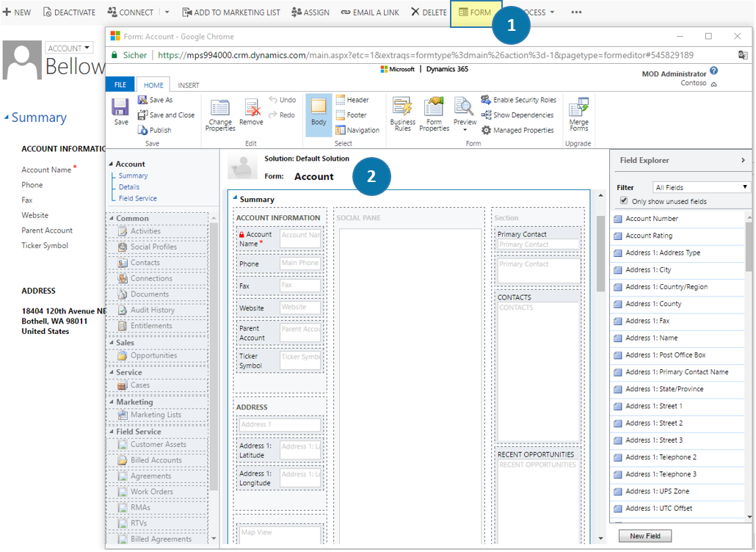756x552 pixels.
Task: Click Enable Security Roles
Action: pyautogui.click(x=519, y=100)
